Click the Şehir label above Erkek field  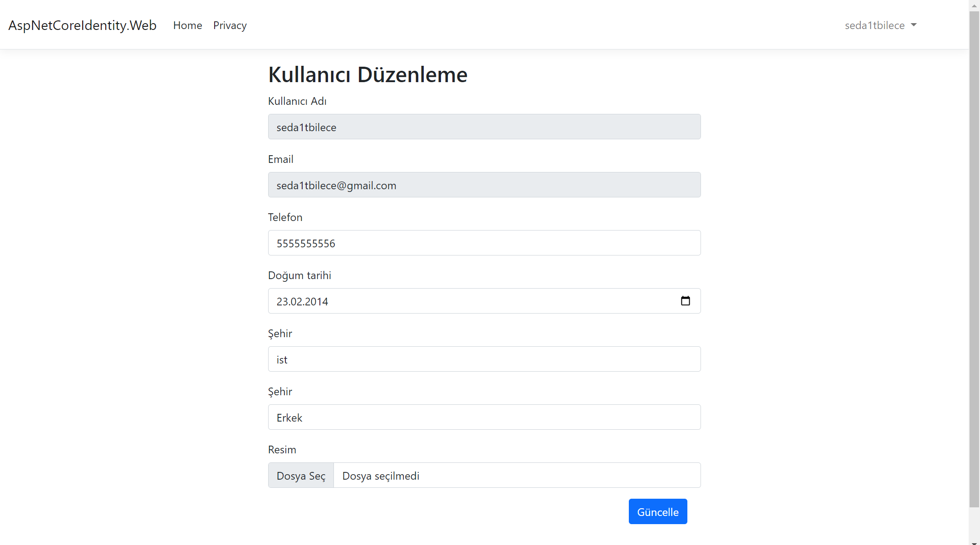pos(280,392)
